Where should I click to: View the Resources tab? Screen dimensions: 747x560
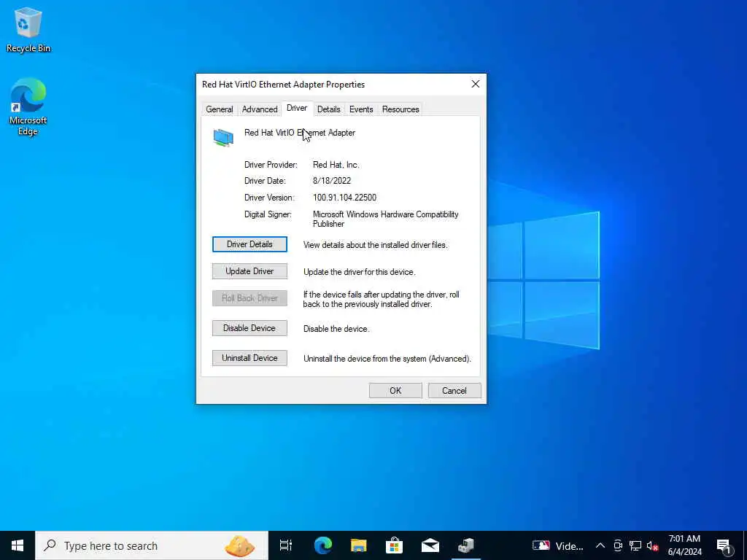[x=400, y=109]
